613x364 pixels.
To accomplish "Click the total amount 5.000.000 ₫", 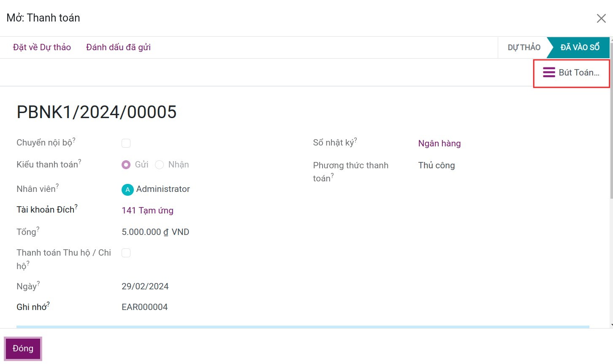I will pyautogui.click(x=145, y=232).
